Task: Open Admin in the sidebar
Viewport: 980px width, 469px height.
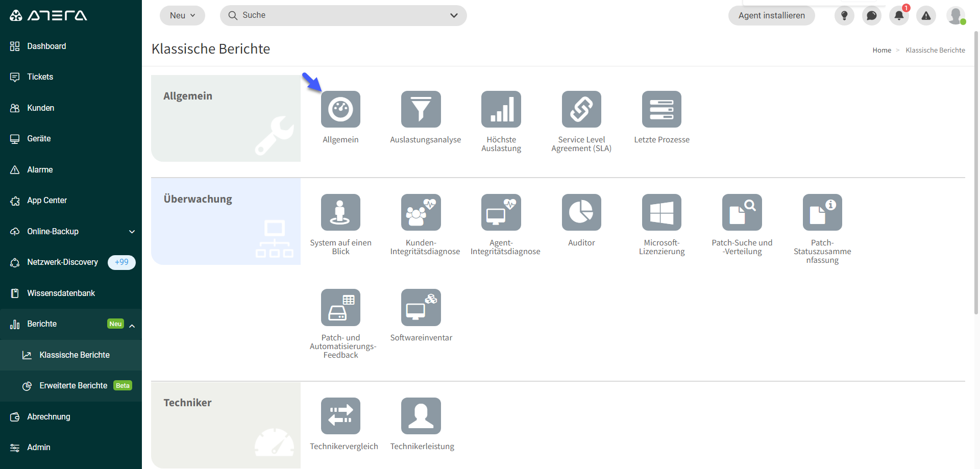Action: (x=71, y=448)
